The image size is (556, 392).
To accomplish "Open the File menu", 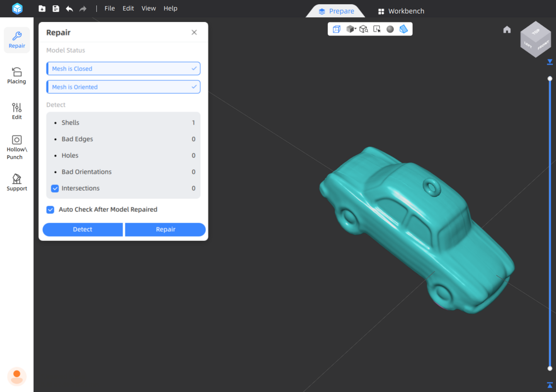I will click(110, 8).
